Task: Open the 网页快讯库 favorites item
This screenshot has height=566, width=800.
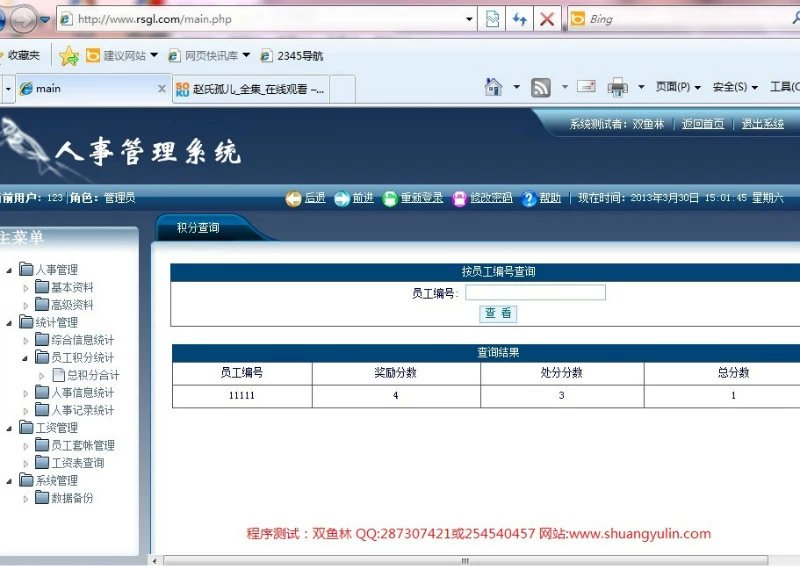Action: point(209,56)
